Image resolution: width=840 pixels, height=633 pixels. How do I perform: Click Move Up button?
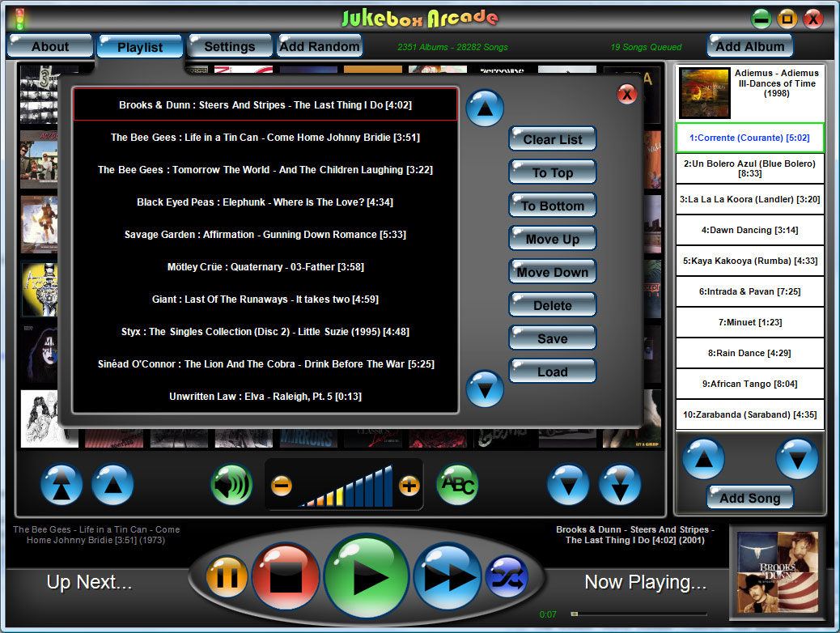tap(553, 239)
